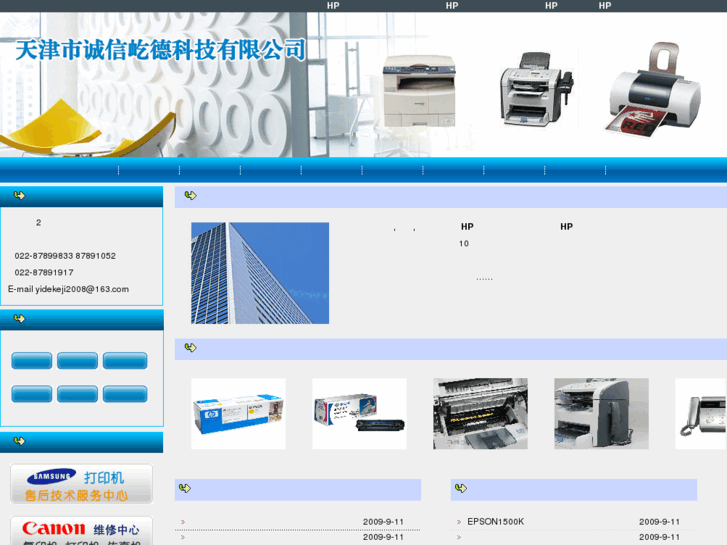Click the bullet arrow before EPSON1500K
This screenshot has height=545, width=727.
point(459,522)
